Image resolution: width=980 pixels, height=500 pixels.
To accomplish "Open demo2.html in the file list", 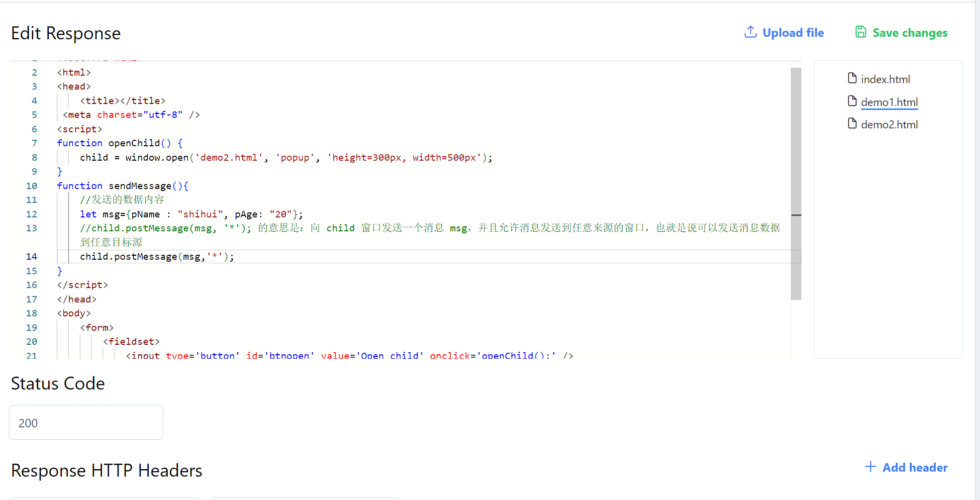I will pos(889,124).
